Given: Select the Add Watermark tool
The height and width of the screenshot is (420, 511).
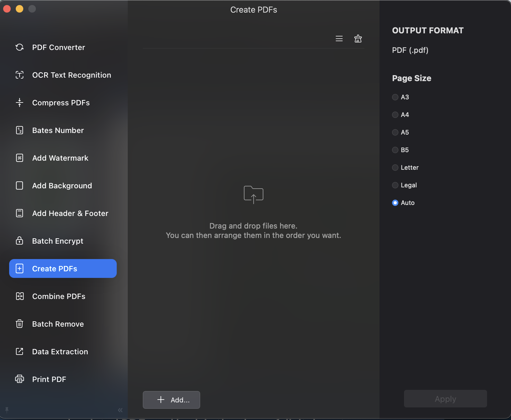Looking at the screenshot, I should (x=60, y=158).
